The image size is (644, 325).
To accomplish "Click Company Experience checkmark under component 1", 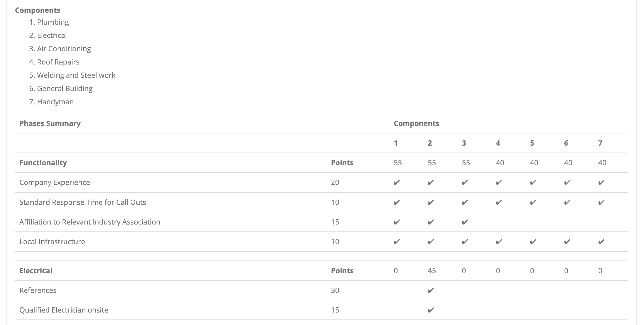I will click(x=397, y=182).
